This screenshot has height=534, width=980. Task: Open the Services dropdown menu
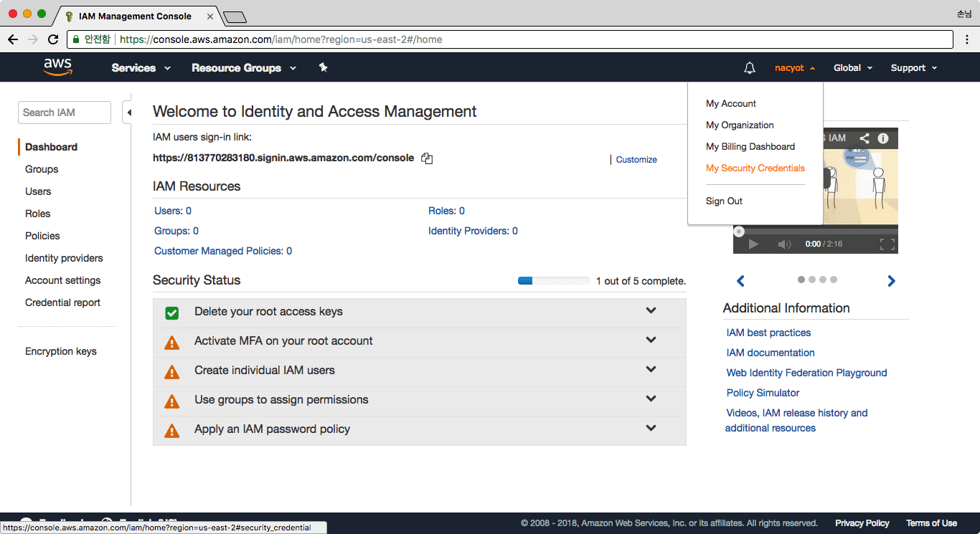pos(141,68)
